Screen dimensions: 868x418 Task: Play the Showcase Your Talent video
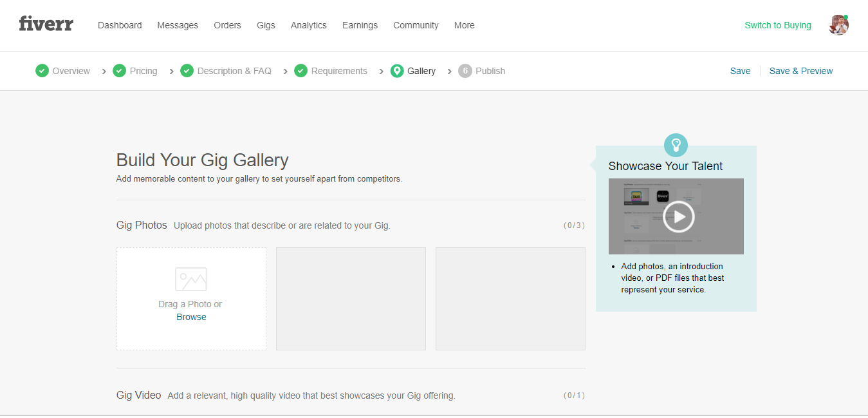point(678,216)
